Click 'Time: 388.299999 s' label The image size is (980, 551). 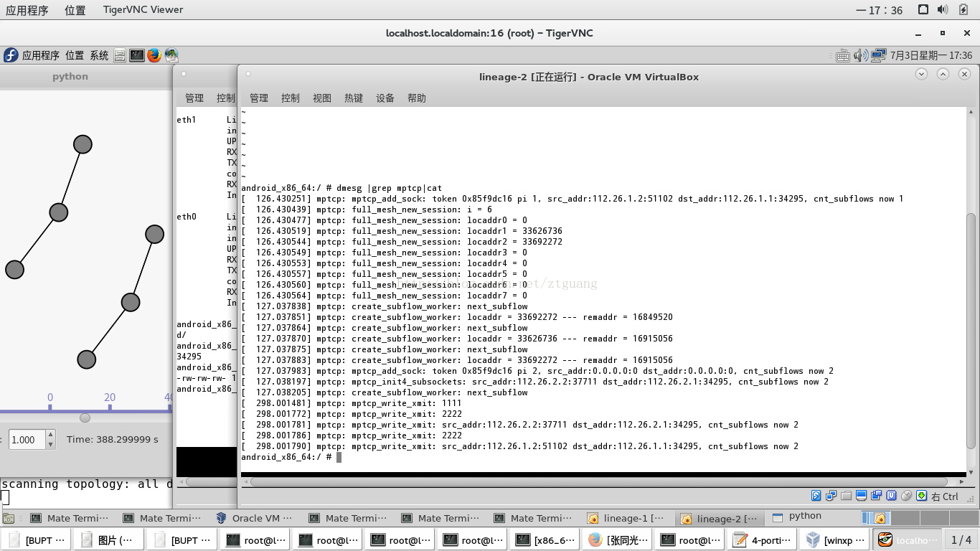pos(113,439)
